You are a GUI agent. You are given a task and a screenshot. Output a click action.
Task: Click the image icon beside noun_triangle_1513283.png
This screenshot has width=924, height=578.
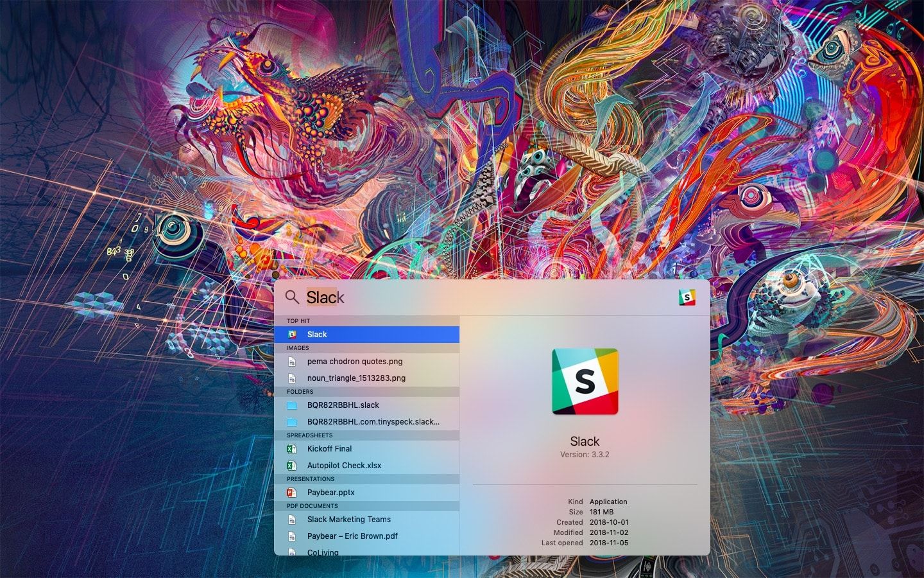(291, 378)
